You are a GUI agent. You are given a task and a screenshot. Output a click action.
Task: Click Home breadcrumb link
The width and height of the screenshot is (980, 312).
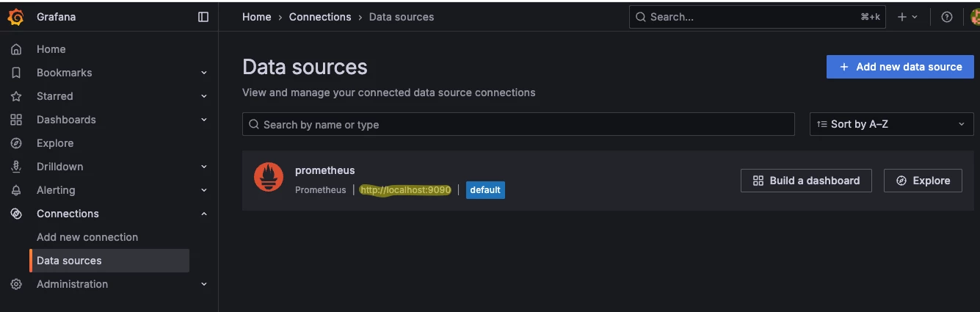[x=257, y=17]
